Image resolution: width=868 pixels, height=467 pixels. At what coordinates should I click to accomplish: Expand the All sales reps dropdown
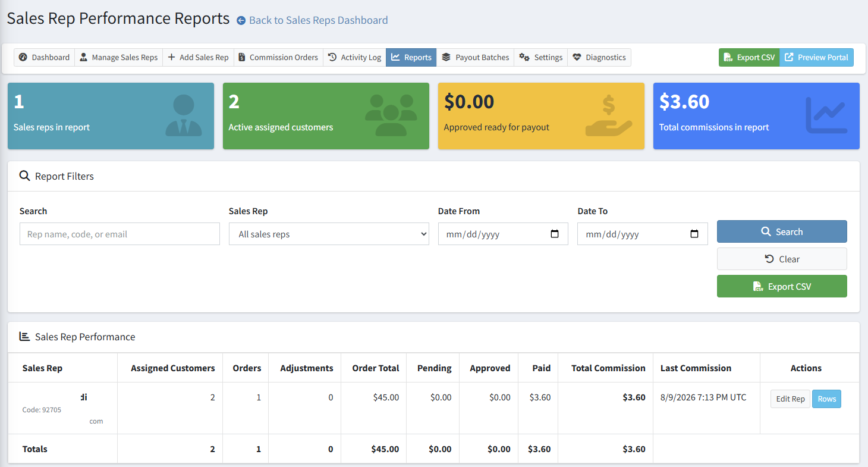[329, 234]
